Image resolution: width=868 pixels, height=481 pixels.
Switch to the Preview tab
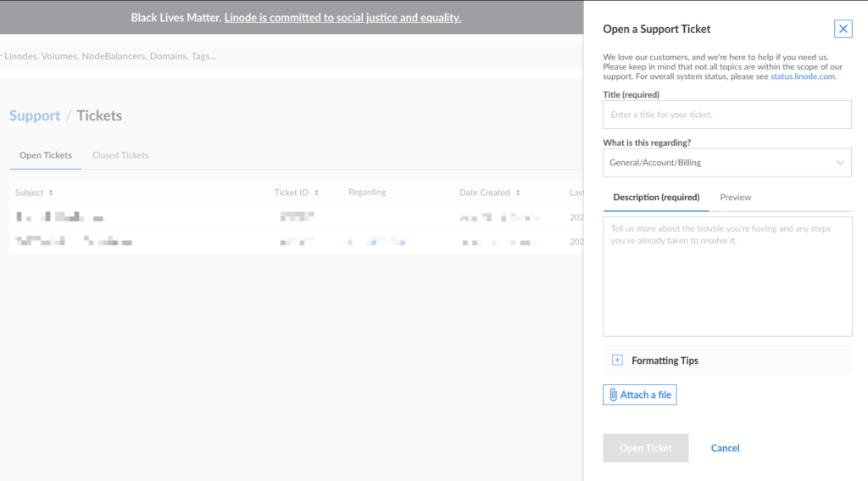[735, 198]
